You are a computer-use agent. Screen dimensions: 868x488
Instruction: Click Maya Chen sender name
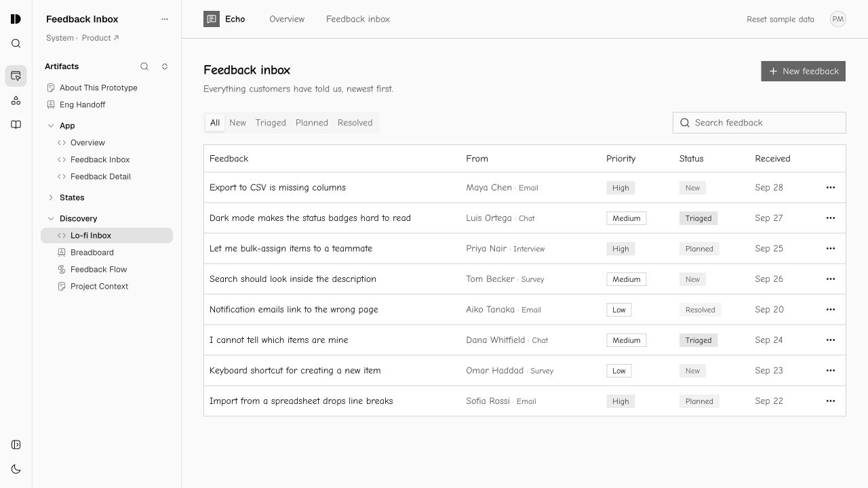click(x=489, y=188)
